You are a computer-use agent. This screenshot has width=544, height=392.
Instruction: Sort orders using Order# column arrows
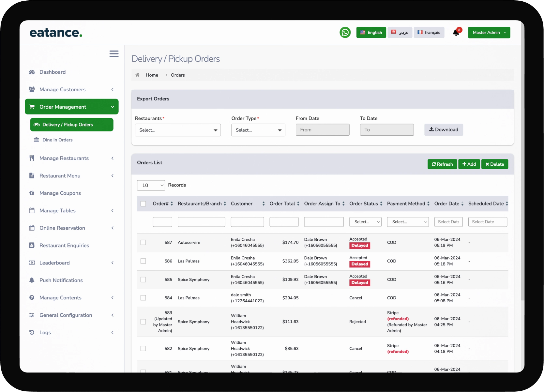[x=173, y=204]
